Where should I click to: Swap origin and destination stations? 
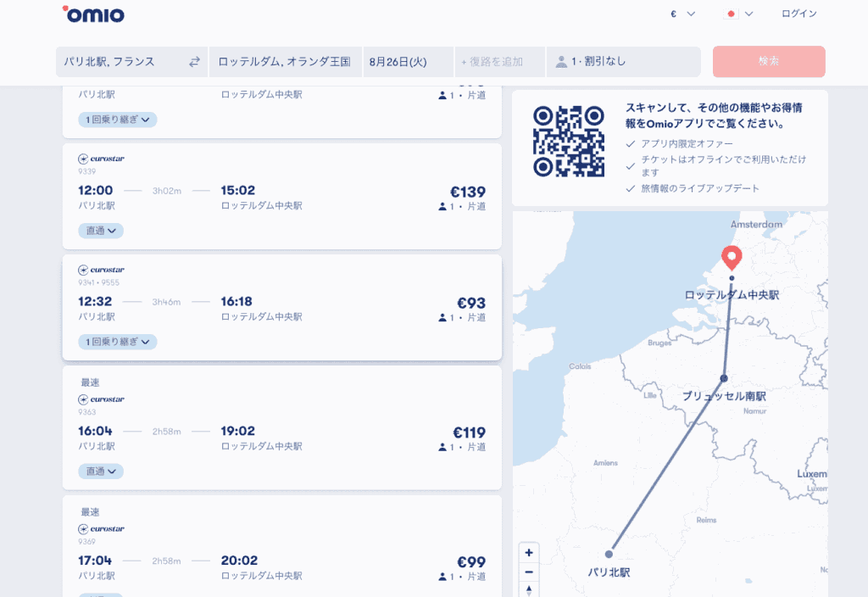click(x=194, y=62)
